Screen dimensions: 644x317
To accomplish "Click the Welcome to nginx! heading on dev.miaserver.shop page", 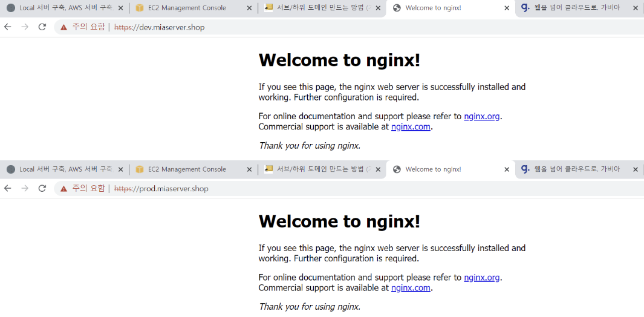I will (x=339, y=60).
